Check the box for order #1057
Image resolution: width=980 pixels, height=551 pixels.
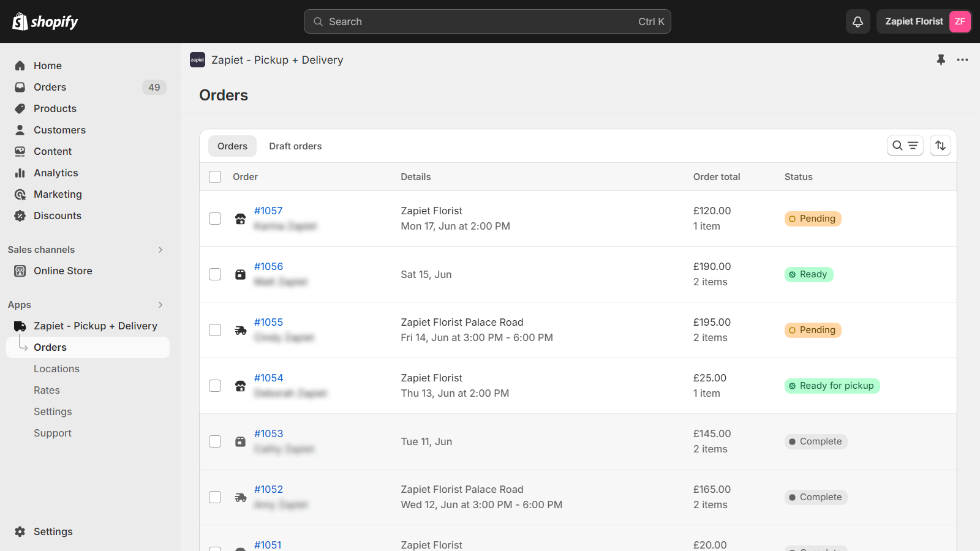[x=215, y=219]
